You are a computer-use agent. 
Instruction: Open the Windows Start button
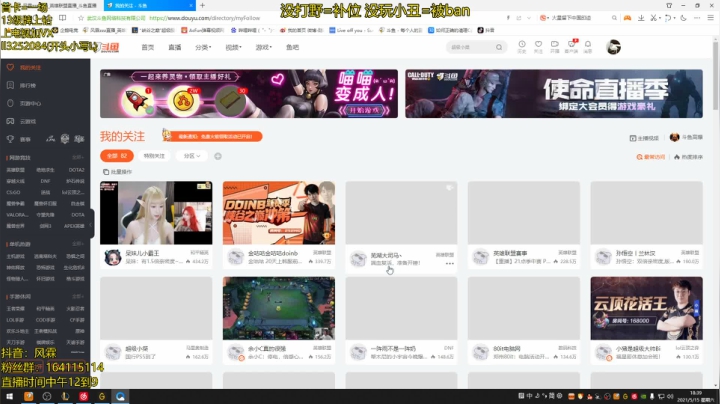(x=9, y=397)
